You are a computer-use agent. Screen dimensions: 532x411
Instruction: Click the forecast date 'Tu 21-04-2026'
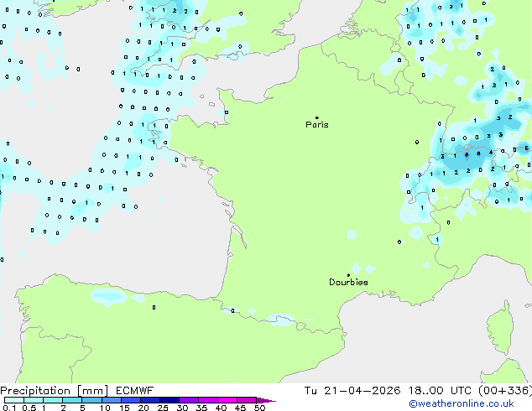(x=352, y=391)
